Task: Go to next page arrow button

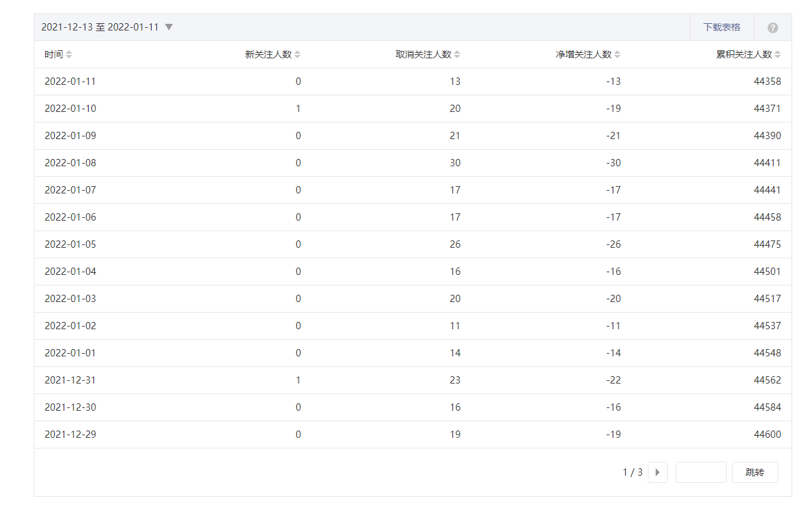Action: pos(657,472)
